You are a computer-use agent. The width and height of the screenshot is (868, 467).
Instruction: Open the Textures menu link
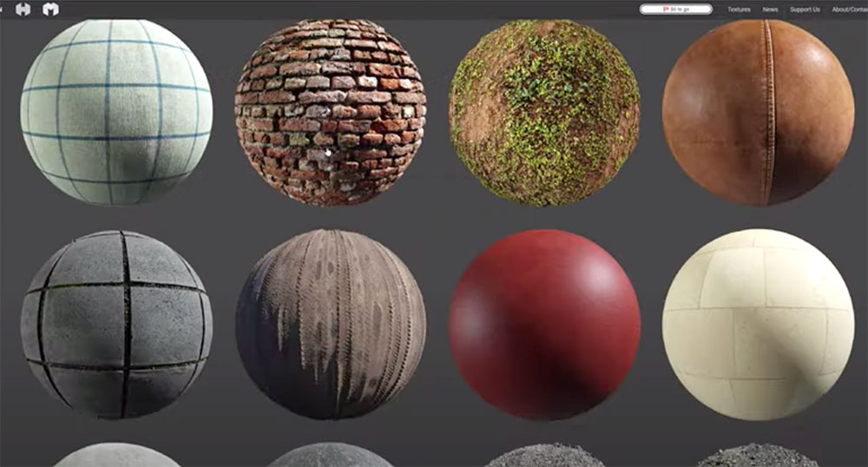coord(739,10)
